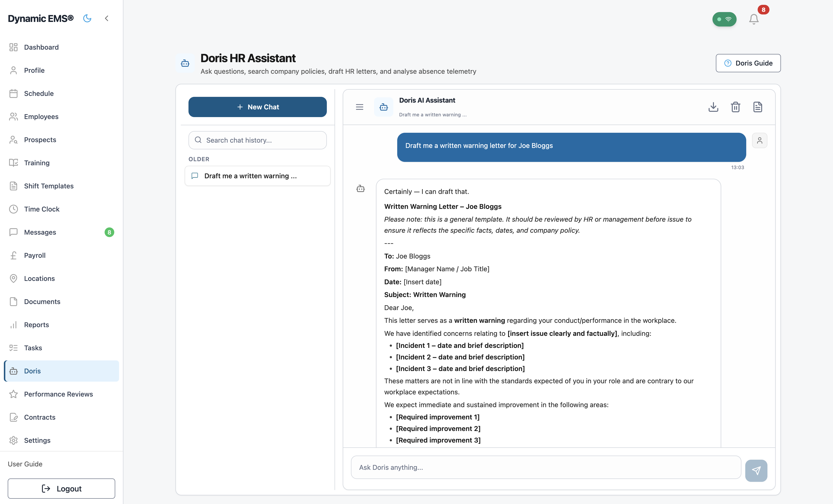
Task: Click the Doris AI Assistant robot avatar
Action: (383, 107)
